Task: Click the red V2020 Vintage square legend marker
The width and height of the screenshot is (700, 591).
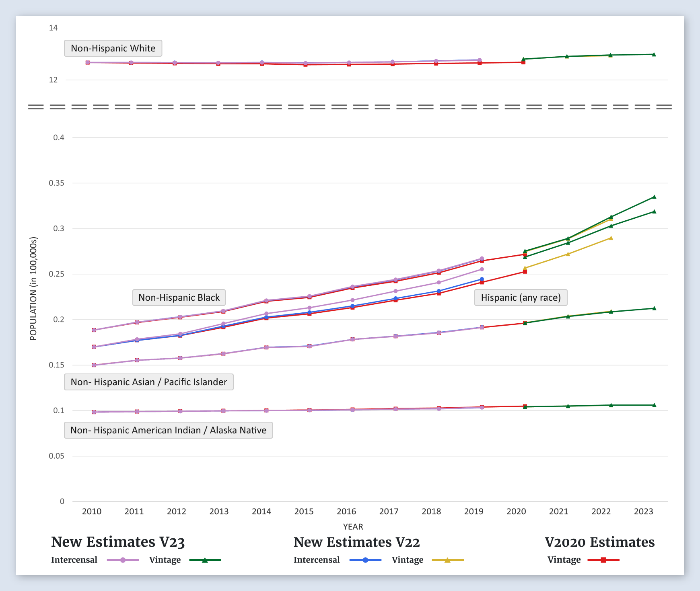Action: point(603,560)
